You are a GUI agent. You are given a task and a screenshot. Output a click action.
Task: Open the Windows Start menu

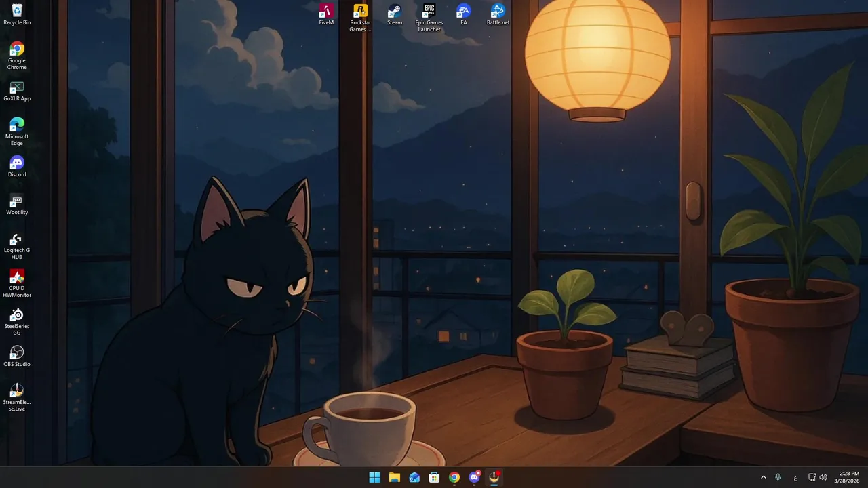(374, 477)
